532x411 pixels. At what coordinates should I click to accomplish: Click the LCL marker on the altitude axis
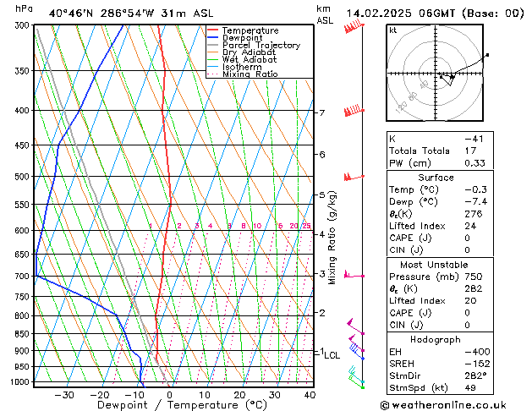pos(332,355)
